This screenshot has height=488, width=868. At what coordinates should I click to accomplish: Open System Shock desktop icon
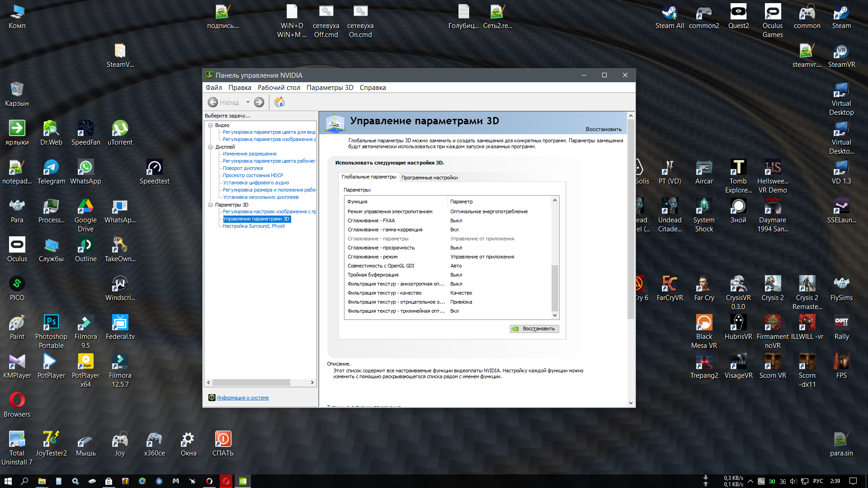click(x=704, y=216)
